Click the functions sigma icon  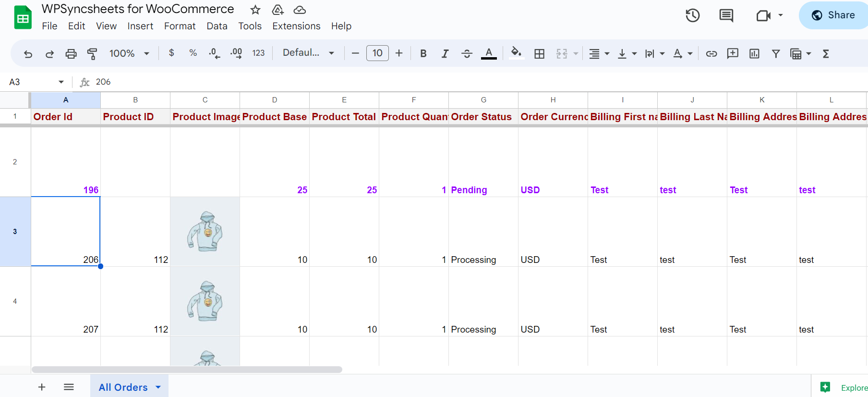(x=826, y=54)
